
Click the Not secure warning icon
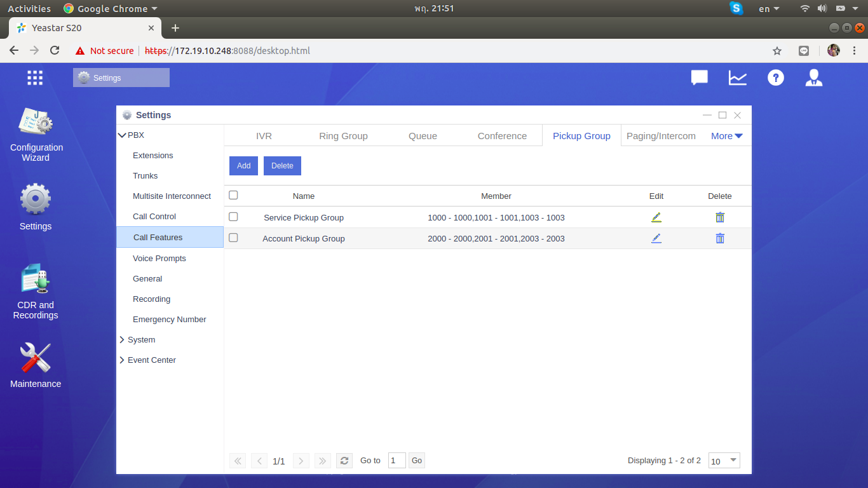[x=80, y=50]
